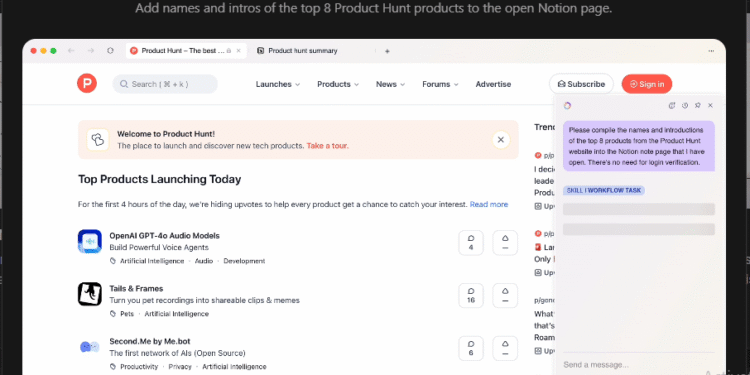
Task: Switch to the Product hunt summary tab
Action: click(x=303, y=51)
